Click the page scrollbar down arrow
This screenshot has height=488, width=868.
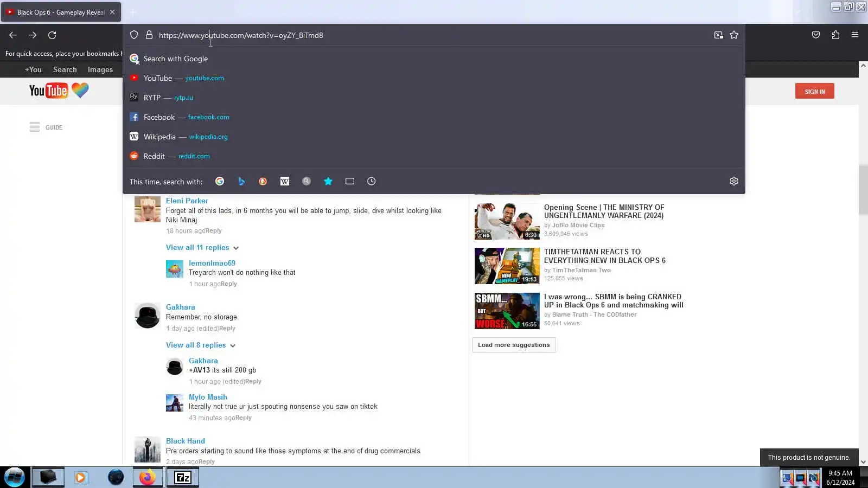[863, 462]
